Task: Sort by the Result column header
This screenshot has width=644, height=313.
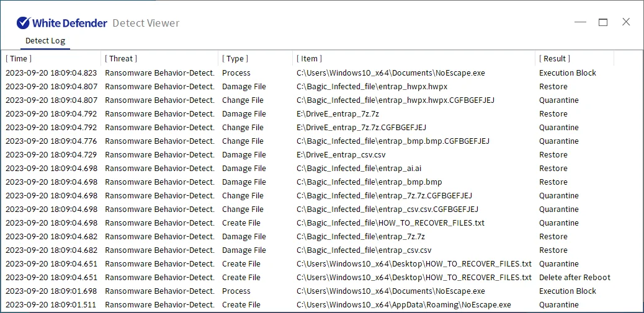Action: point(555,59)
